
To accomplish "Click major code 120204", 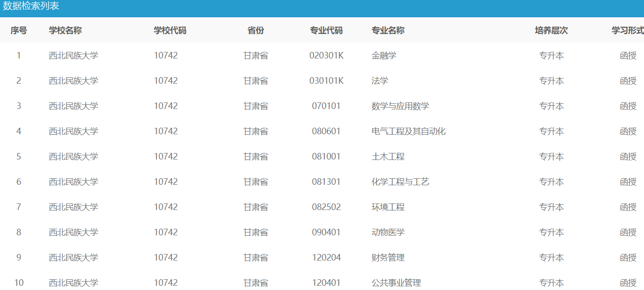I will click(x=326, y=258).
